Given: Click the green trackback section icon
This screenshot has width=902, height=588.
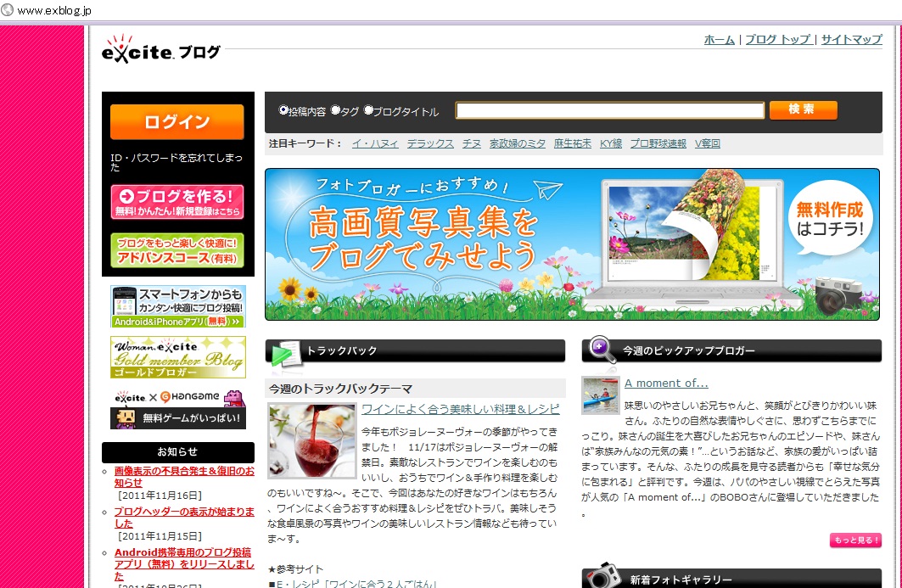Looking at the screenshot, I should [285, 354].
